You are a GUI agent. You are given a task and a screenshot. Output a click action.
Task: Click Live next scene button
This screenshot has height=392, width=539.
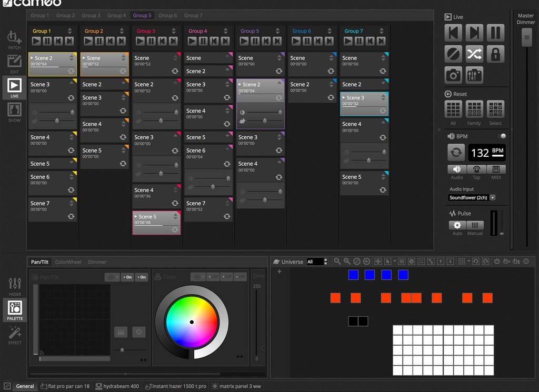474,33
